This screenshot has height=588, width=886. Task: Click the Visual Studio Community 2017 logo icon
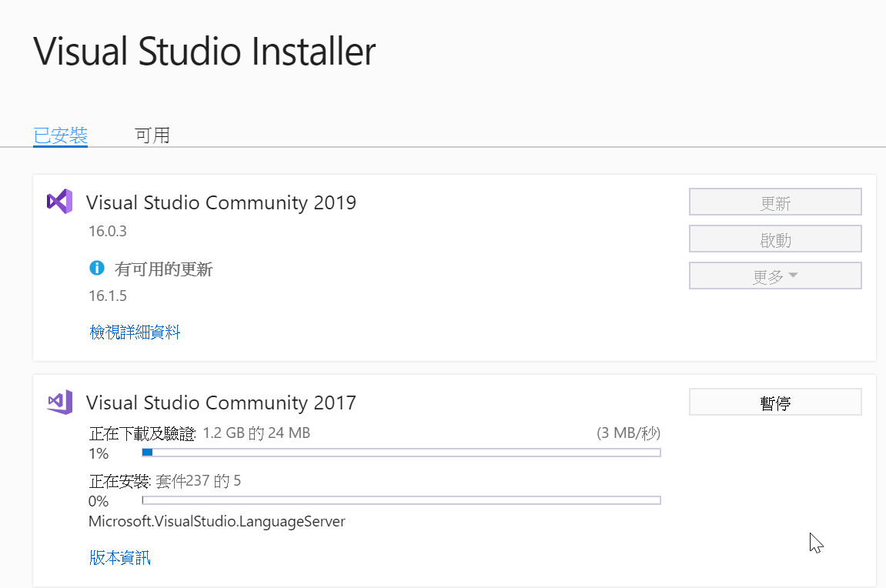click(59, 403)
